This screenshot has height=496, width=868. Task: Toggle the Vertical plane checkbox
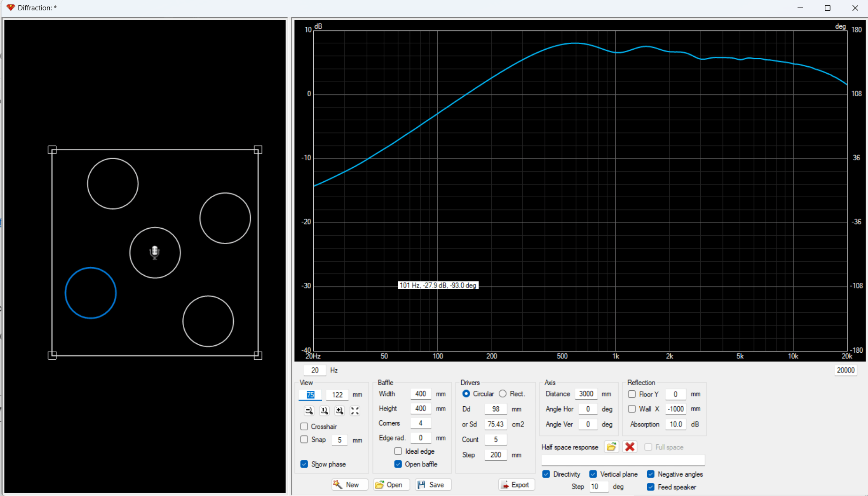coord(593,474)
